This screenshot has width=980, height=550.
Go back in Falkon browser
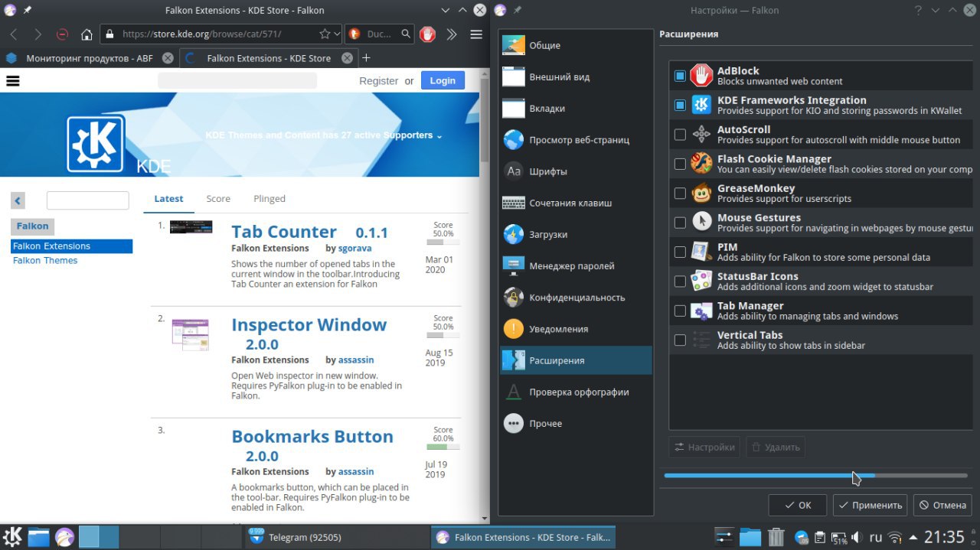(x=14, y=34)
